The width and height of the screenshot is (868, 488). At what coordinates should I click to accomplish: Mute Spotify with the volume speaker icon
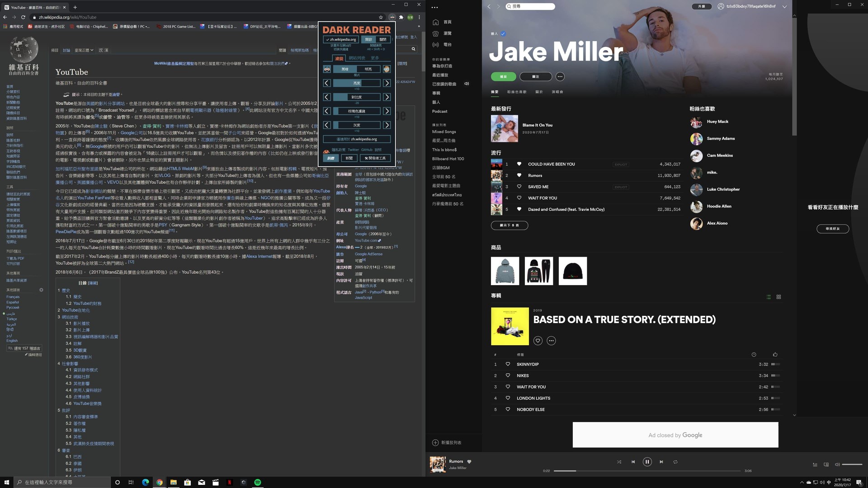(x=837, y=465)
